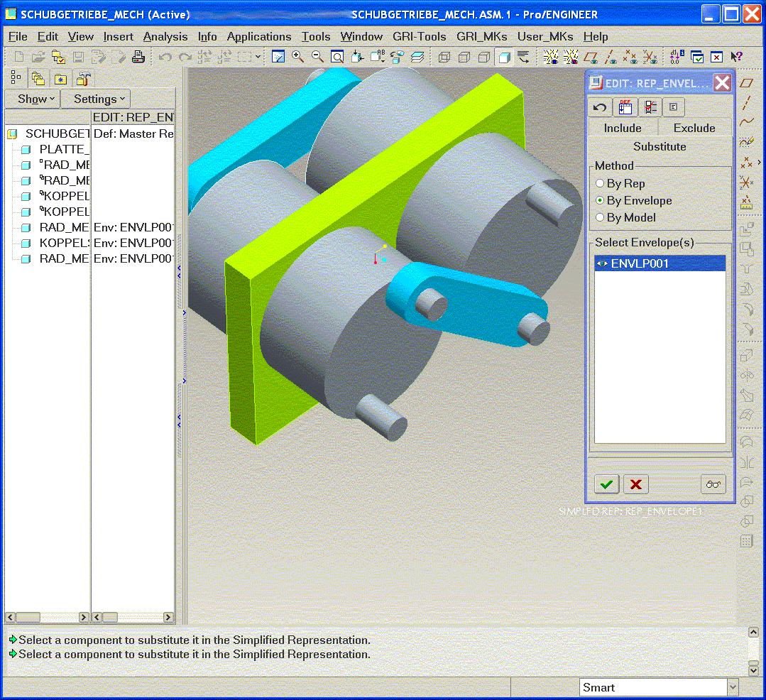Viewport: 766px width, 700px height.
Task: Open the Layers stack icon
Action: (417, 58)
